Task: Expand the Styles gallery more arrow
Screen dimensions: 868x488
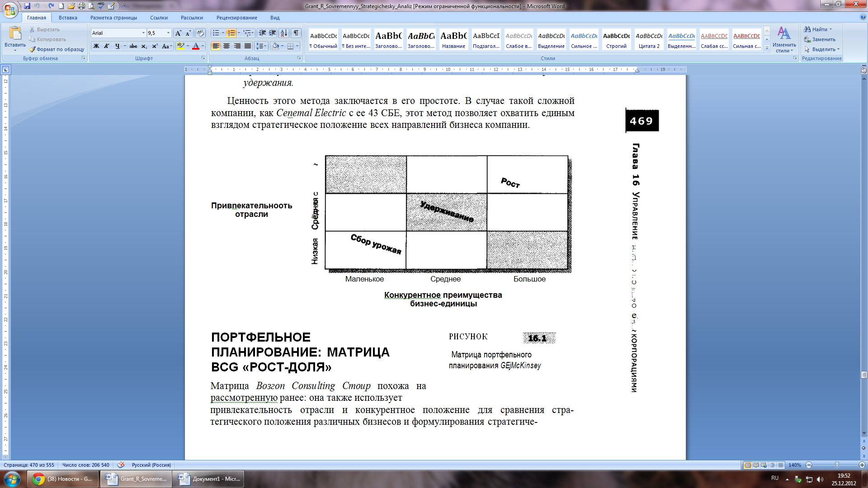Action: pos(767,48)
